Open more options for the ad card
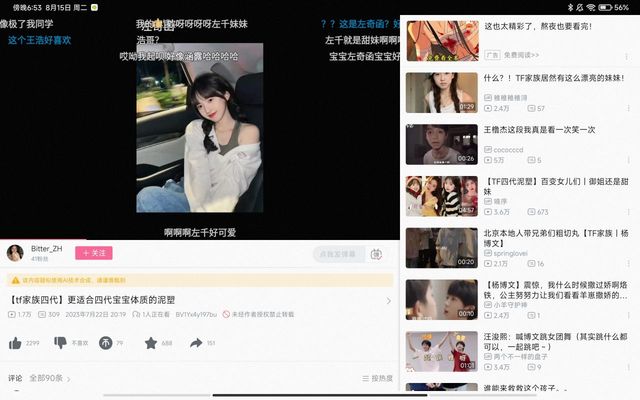This screenshot has width=640, height=400. pos(627,57)
